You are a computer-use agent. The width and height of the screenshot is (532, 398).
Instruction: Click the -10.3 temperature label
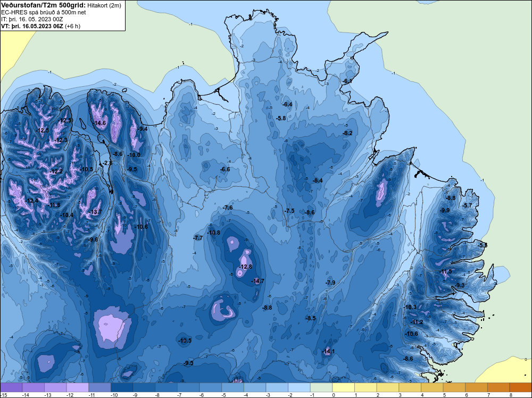click(x=410, y=306)
